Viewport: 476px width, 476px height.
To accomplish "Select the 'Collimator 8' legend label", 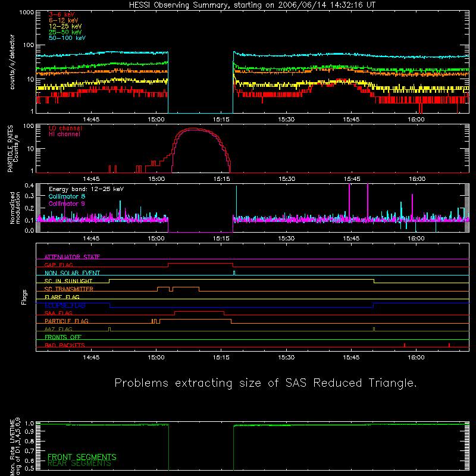I will [67, 196].
